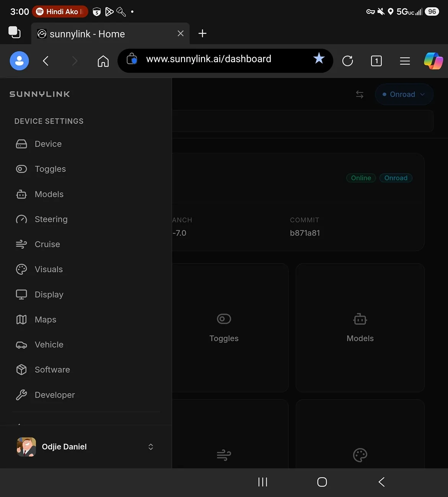The width and height of the screenshot is (448, 497).
Task: Select Models in the sidebar menu
Action: (x=86, y=194)
